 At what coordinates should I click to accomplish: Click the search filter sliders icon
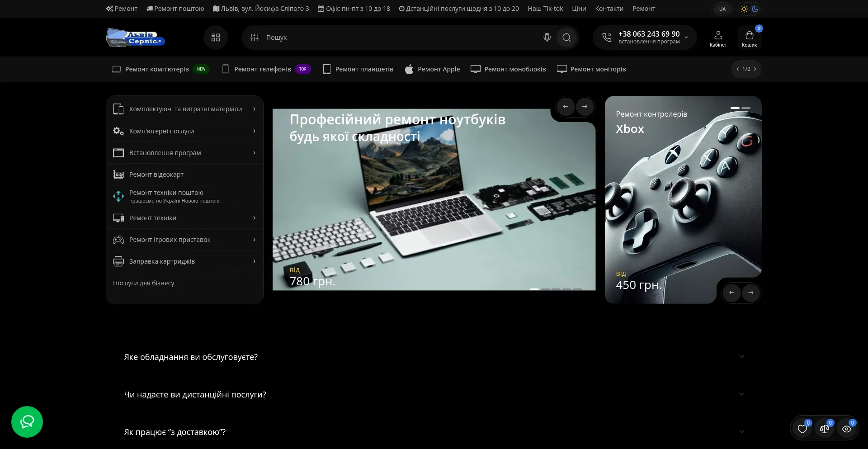255,38
